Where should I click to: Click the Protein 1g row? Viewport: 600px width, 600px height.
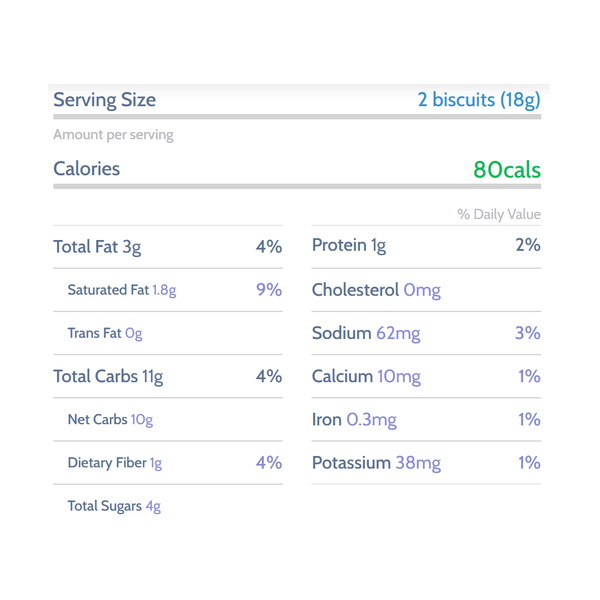[x=349, y=246]
